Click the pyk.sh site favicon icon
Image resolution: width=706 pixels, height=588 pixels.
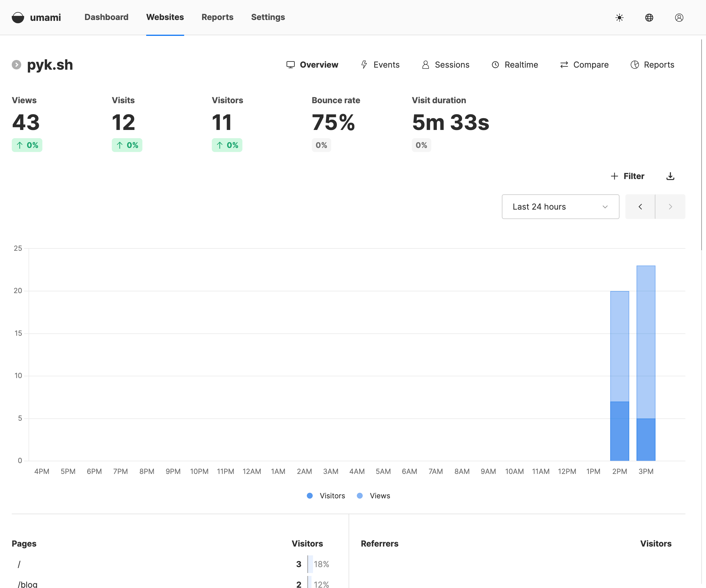tap(16, 64)
